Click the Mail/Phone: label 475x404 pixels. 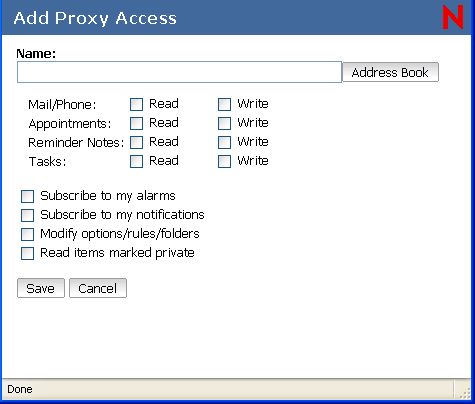point(62,105)
